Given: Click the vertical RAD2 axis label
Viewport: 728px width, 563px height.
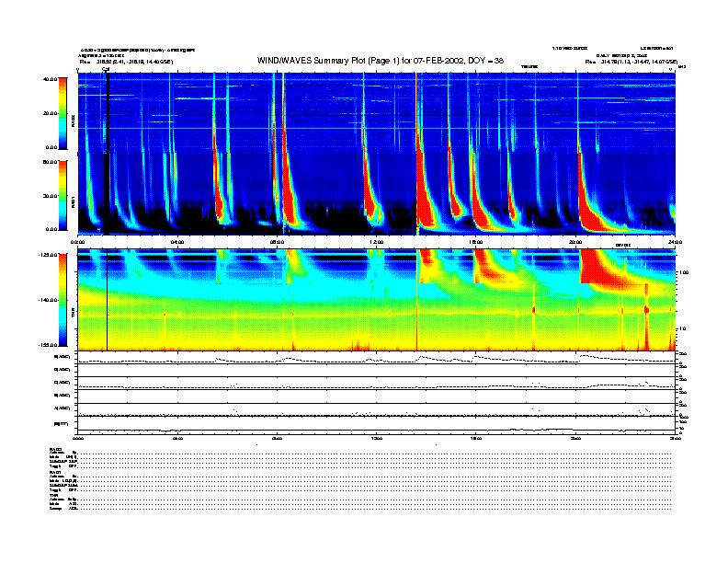Looking at the screenshot, I should pyautogui.click(x=73, y=121).
